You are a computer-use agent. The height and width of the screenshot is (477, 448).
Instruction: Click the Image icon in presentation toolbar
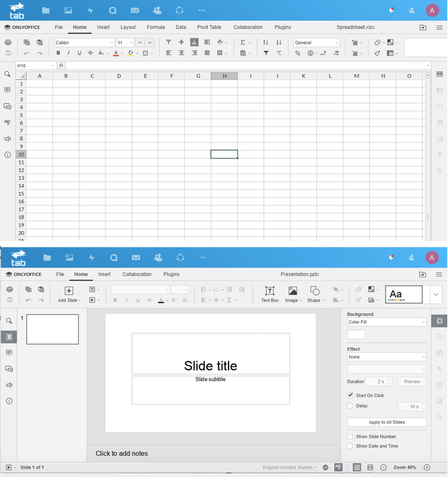292,291
